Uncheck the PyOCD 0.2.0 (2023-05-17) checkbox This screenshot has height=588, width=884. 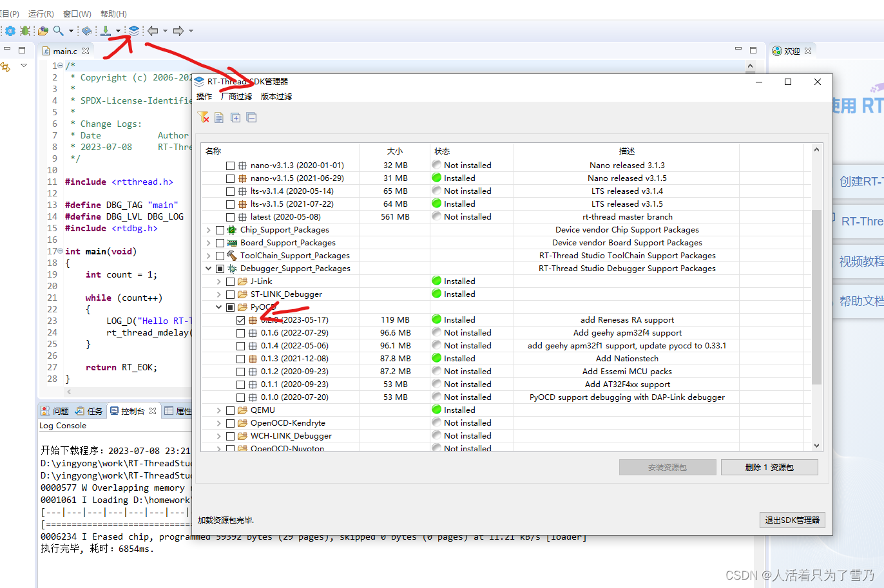point(240,319)
